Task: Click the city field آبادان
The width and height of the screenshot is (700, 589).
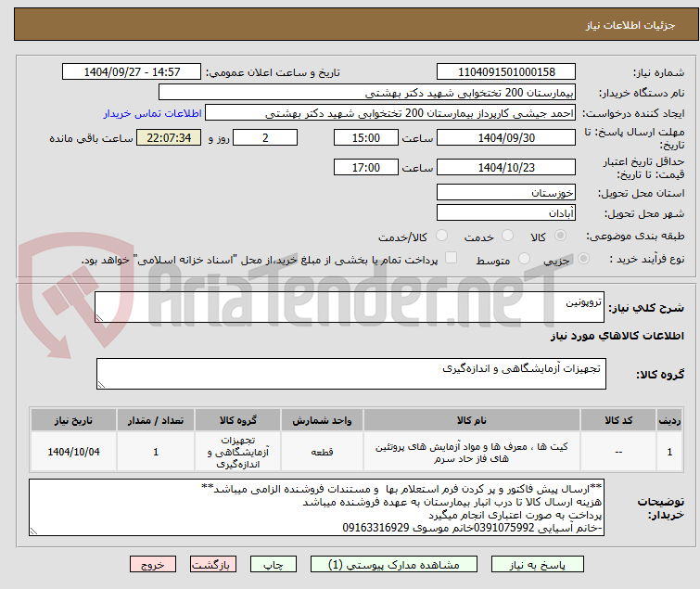Action: pos(506,213)
